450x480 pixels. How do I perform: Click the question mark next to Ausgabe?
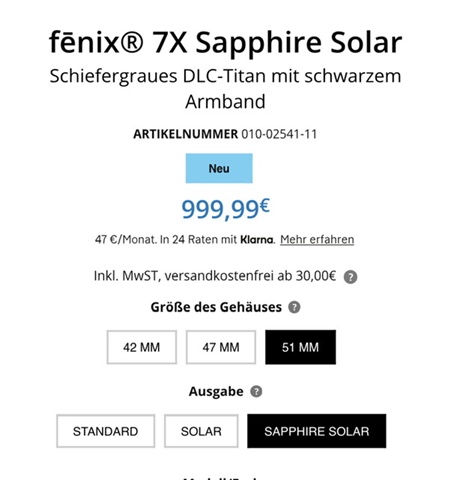click(x=256, y=391)
